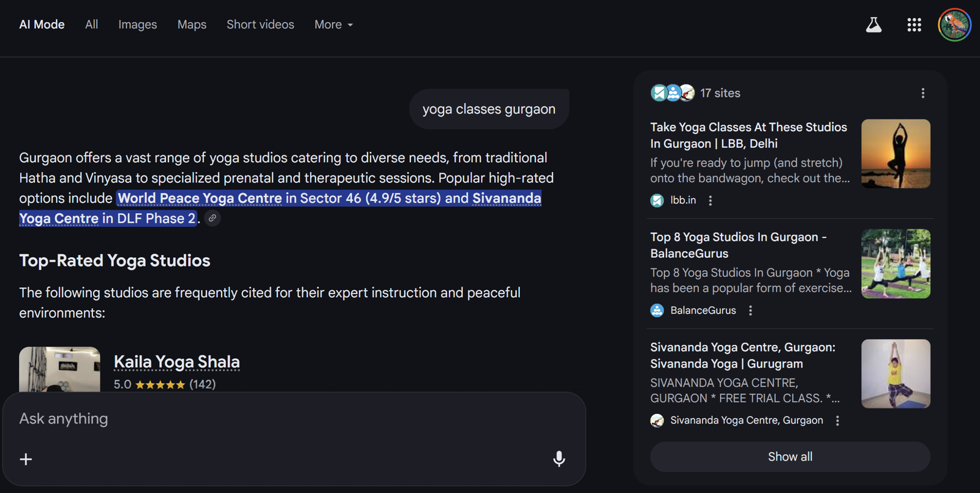
Task: Open three-dot menu beside lbb.in
Action: (710, 200)
